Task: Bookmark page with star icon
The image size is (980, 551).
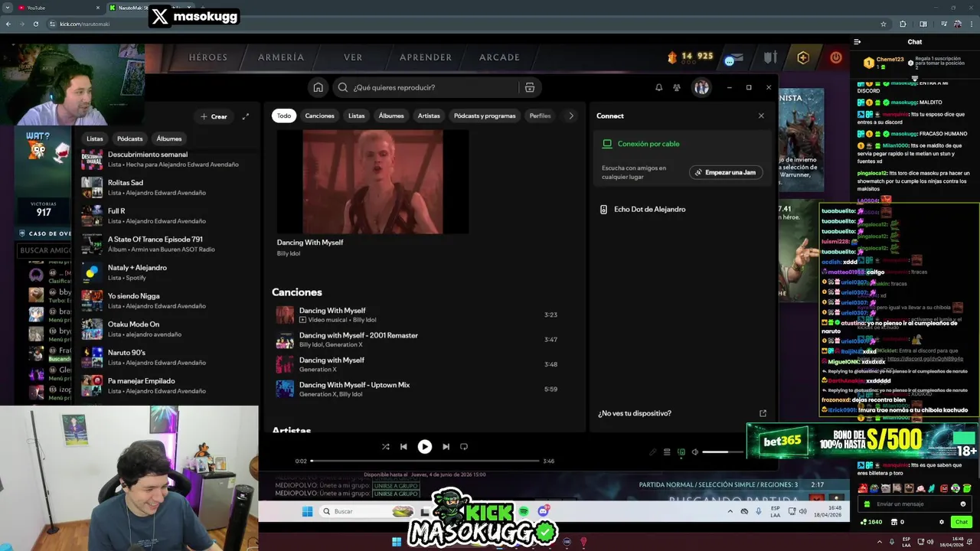Action: click(884, 24)
